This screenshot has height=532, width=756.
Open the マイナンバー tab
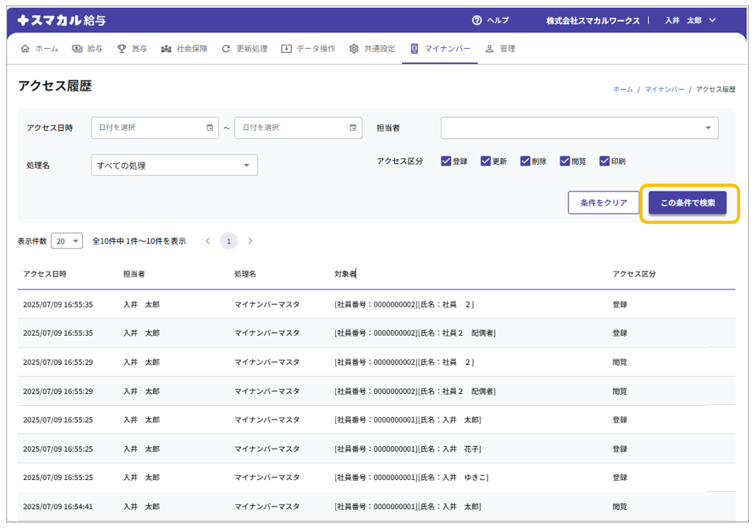point(440,49)
